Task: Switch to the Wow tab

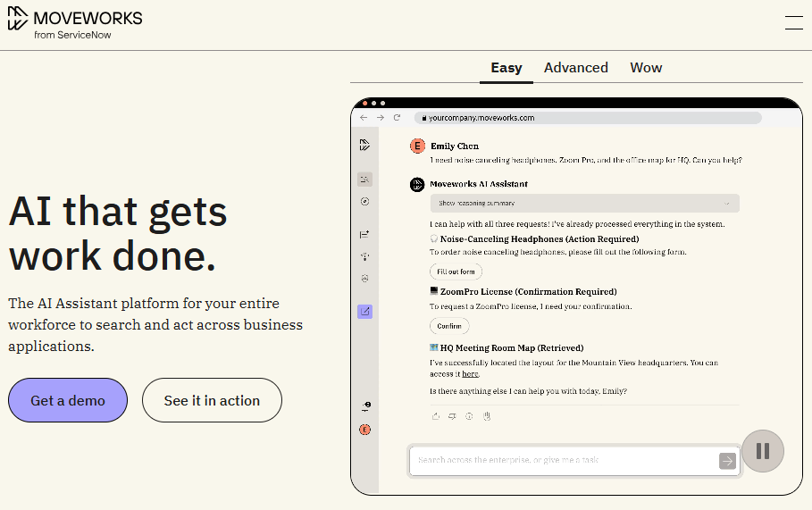Action: click(x=646, y=68)
